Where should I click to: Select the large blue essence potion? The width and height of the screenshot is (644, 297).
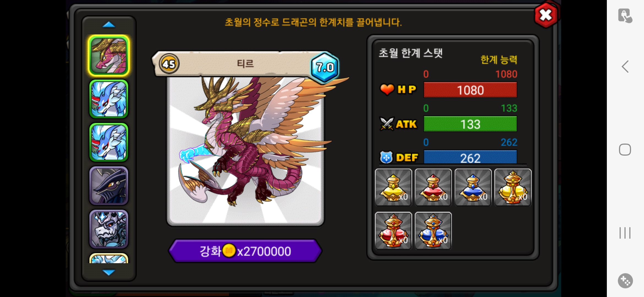point(433,230)
